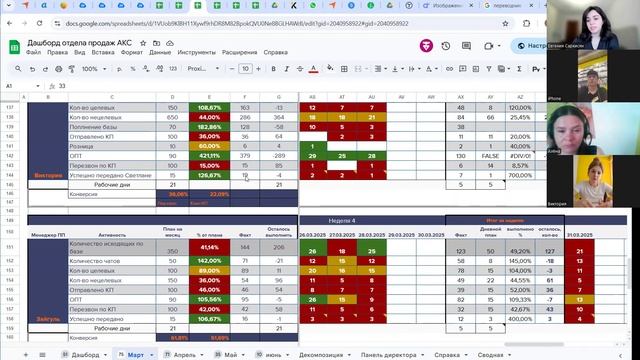This screenshot has height=360, width=640.
Task: Reload the browser page
Action: click(40, 24)
